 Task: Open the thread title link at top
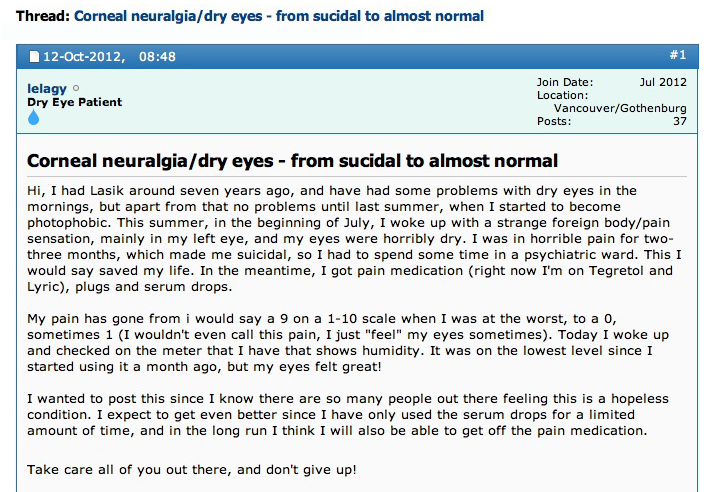coord(279,16)
